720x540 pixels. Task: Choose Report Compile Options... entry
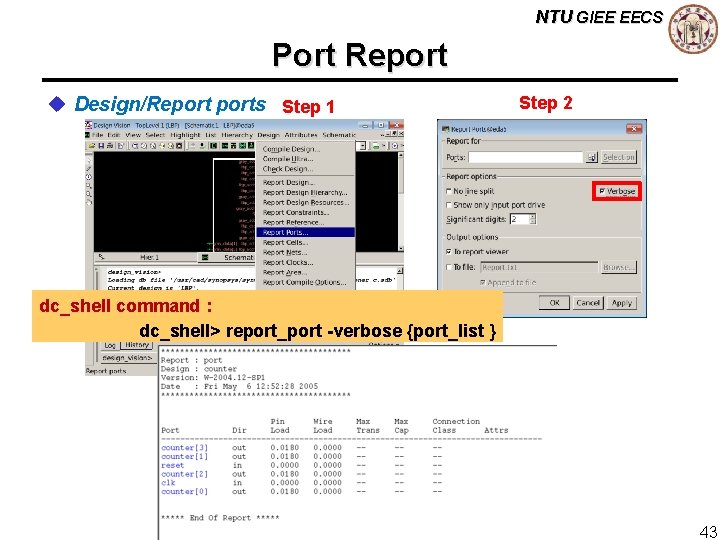305,282
